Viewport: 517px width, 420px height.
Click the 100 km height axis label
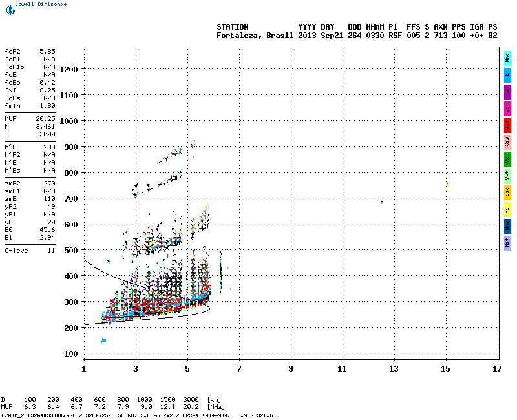tap(71, 354)
